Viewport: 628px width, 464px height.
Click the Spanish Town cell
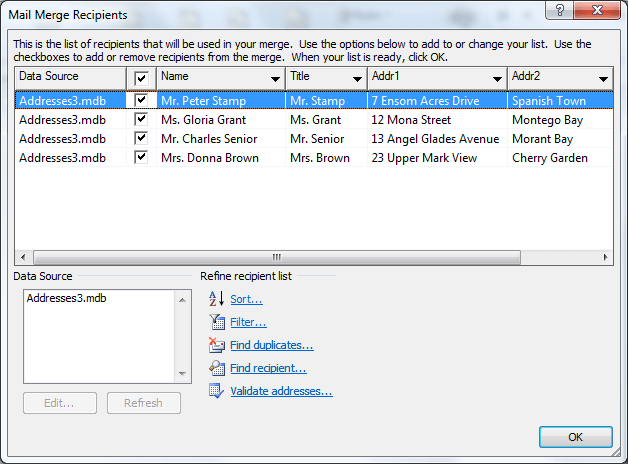(560, 100)
